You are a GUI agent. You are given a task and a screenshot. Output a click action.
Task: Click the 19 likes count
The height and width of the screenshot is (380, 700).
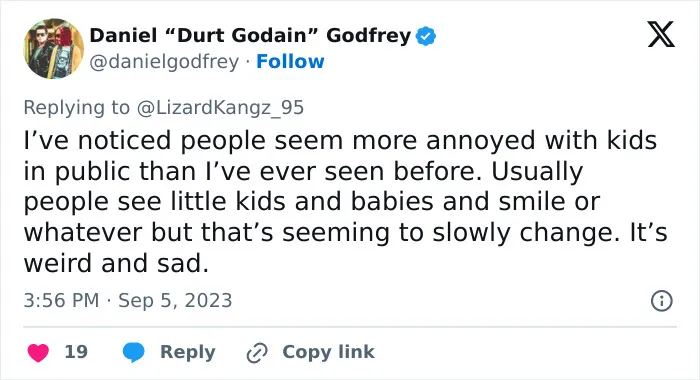point(76,352)
